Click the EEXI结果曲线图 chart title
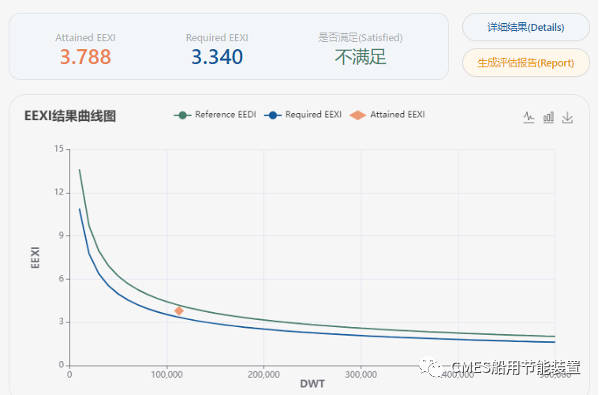This screenshot has height=395, width=600. click(x=70, y=116)
